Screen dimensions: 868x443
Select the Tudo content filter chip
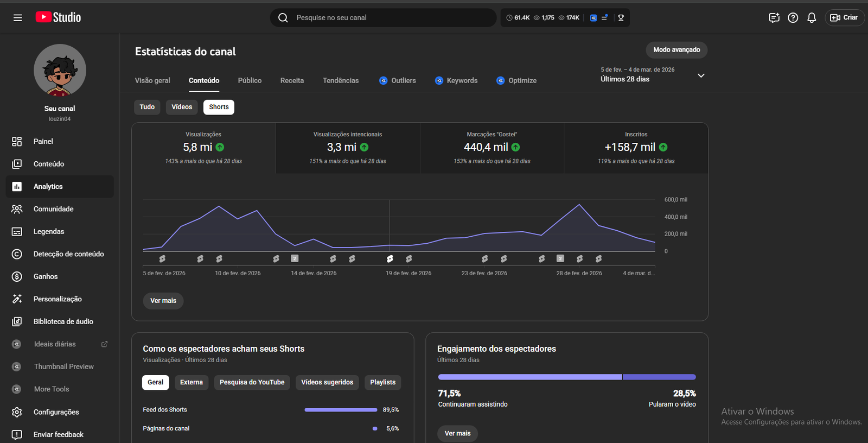[147, 107]
